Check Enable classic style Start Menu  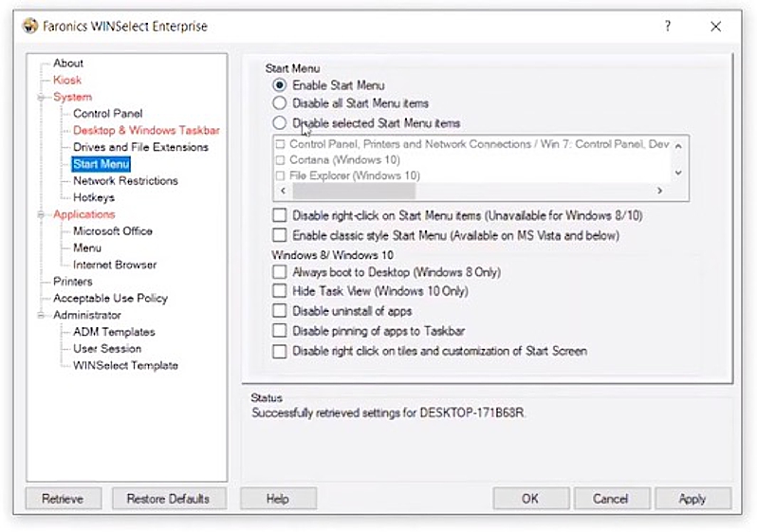click(280, 235)
